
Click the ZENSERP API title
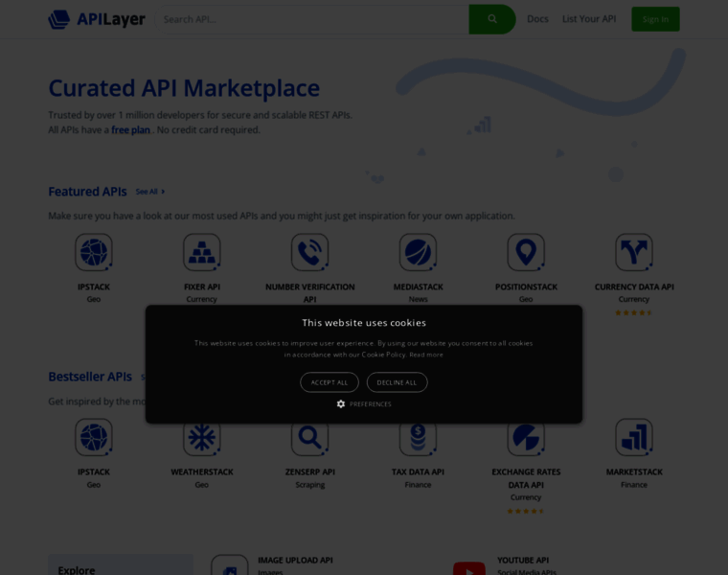[310, 471]
